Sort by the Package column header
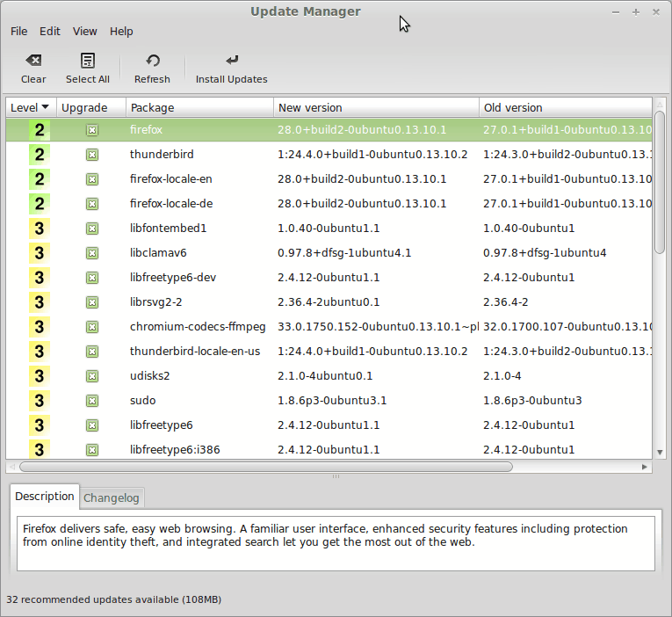The height and width of the screenshot is (617, 672). (199, 107)
